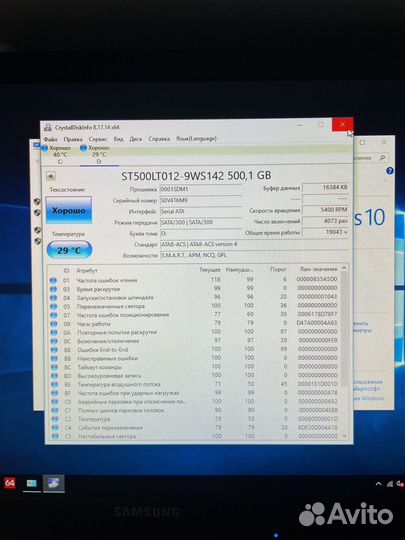Viewport: 405px width, 540px height.
Task: Open the Диск menu
Action: tap(136, 139)
